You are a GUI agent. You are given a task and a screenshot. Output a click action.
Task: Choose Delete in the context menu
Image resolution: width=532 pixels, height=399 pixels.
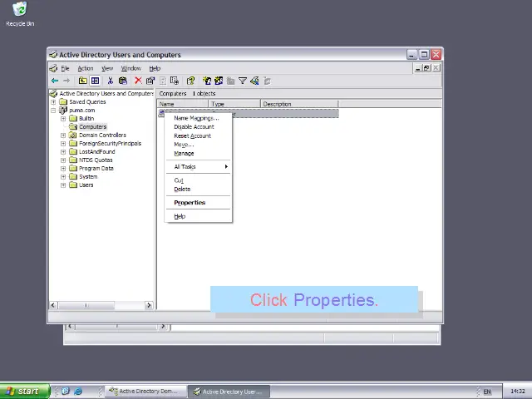click(199, 189)
